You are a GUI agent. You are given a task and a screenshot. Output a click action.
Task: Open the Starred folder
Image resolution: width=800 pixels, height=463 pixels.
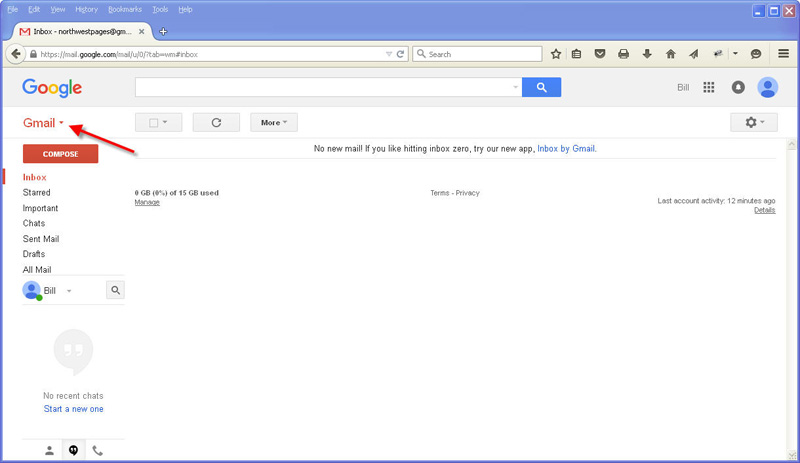(36, 192)
